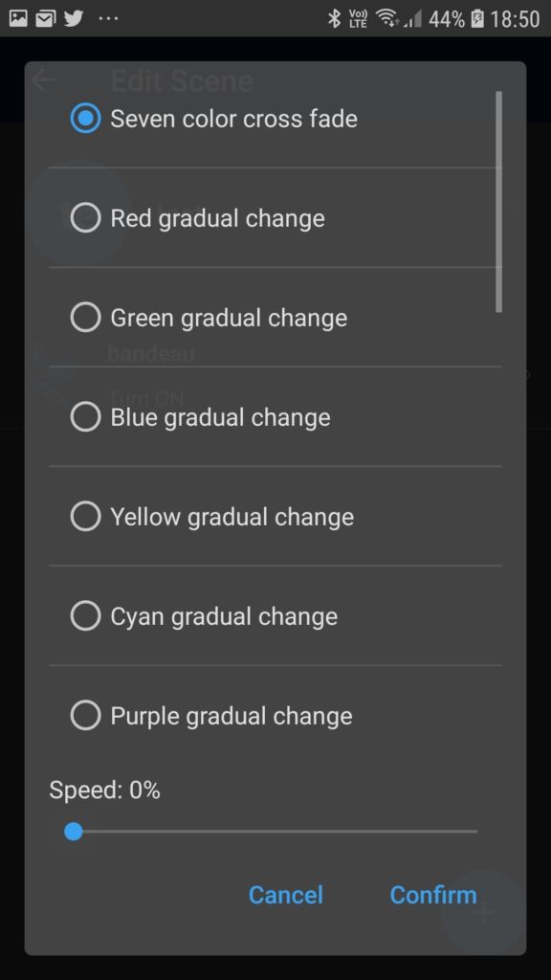Confirm the selected effect
Image resolution: width=551 pixels, height=980 pixels.
[x=433, y=895]
